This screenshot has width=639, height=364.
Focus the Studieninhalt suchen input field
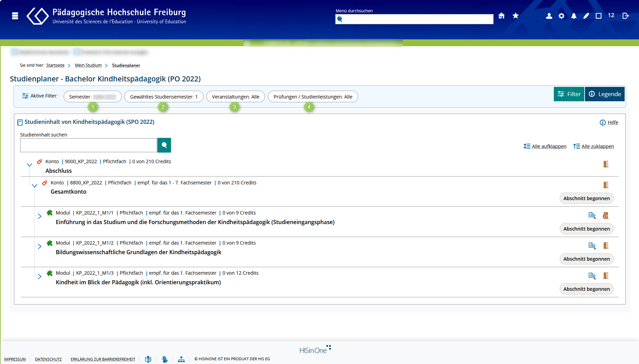(x=89, y=145)
